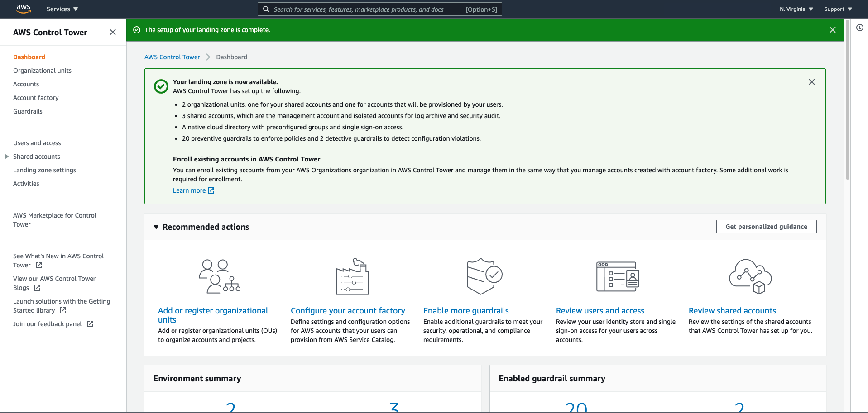Open Shared accounts in sidebar
The height and width of the screenshot is (413, 868).
[x=36, y=157]
